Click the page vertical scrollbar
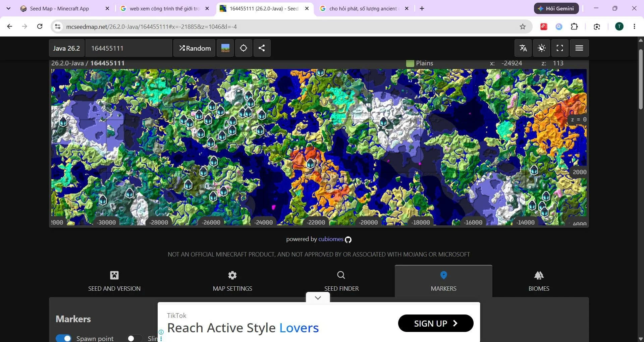The image size is (644, 342). tap(641, 79)
